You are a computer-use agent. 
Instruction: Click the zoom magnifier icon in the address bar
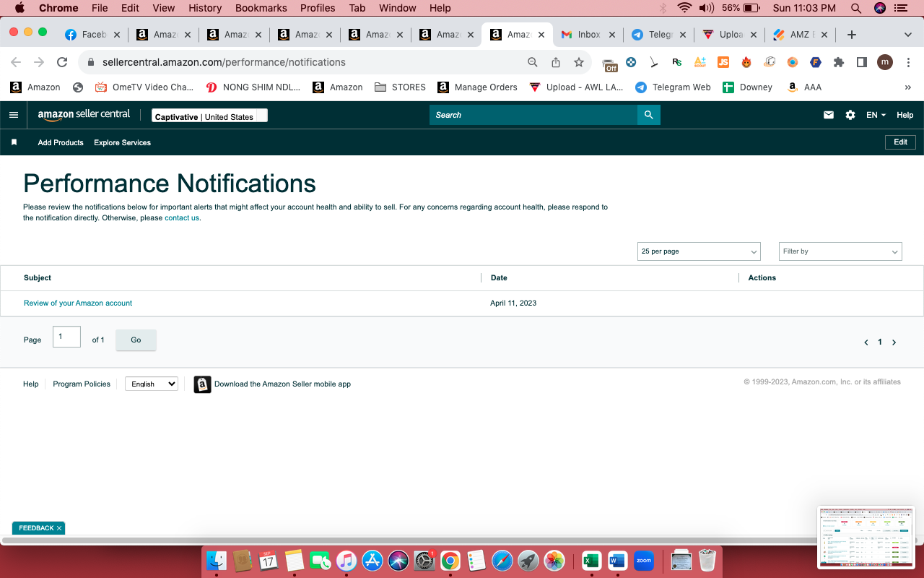[533, 62]
